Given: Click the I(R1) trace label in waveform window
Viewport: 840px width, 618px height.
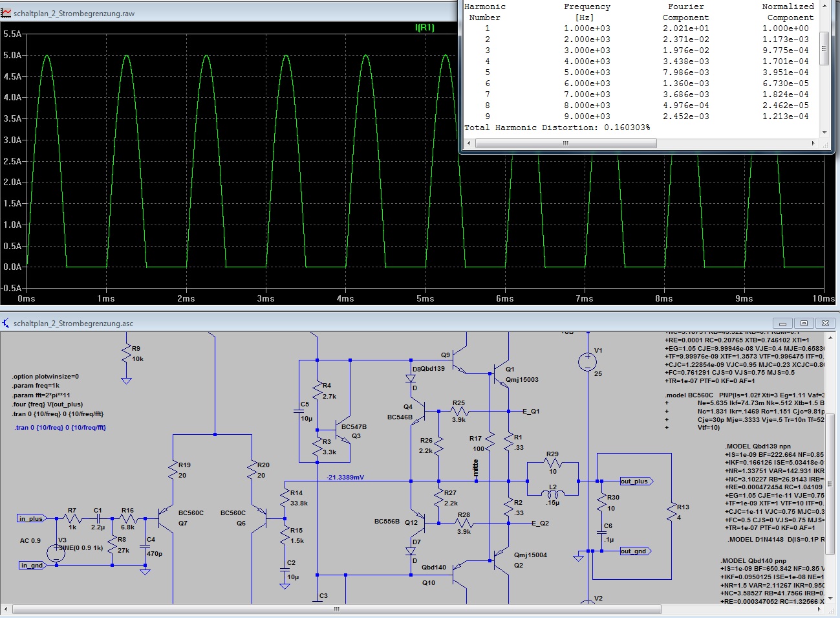Looking at the screenshot, I should 425,28.
